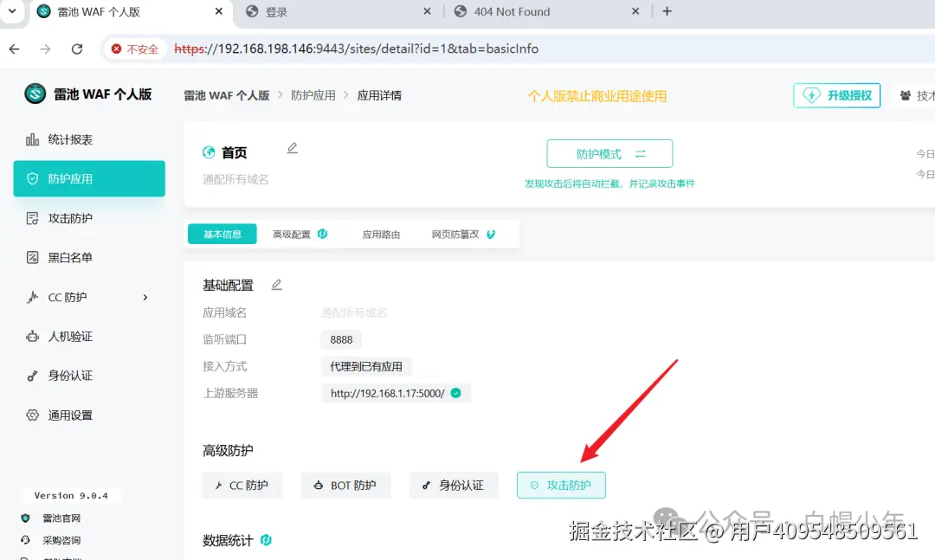This screenshot has height=560, width=935.
Task: Click the document icon beside sidebar 攻击防护
Action: 32,218
